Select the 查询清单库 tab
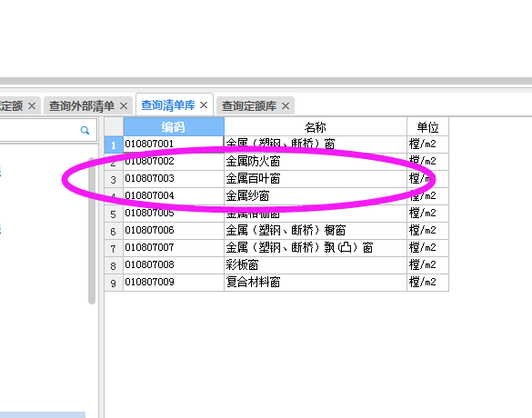This screenshot has width=532, height=418. 168,105
